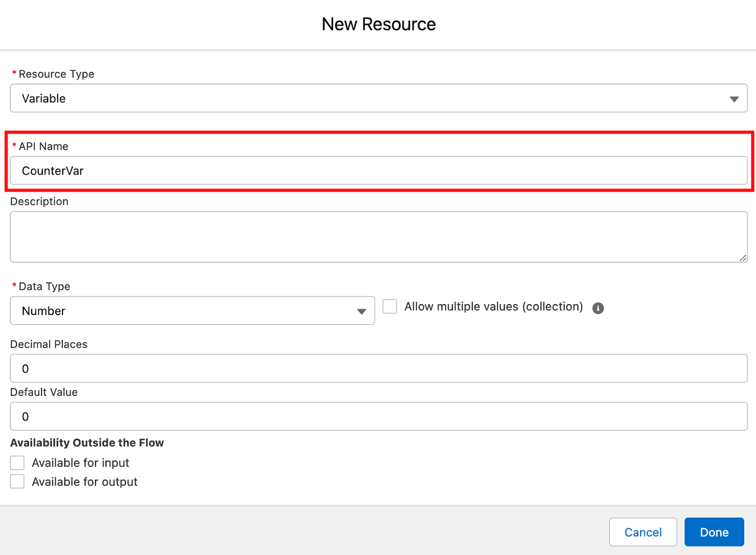Click the Availability Outside the Flow heading

coord(87,443)
